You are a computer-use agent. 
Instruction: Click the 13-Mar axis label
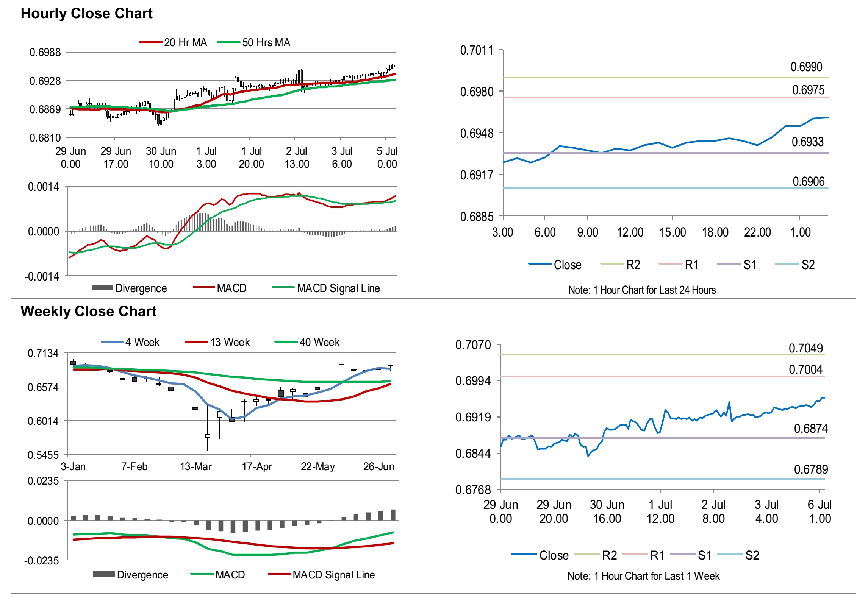(195, 466)
